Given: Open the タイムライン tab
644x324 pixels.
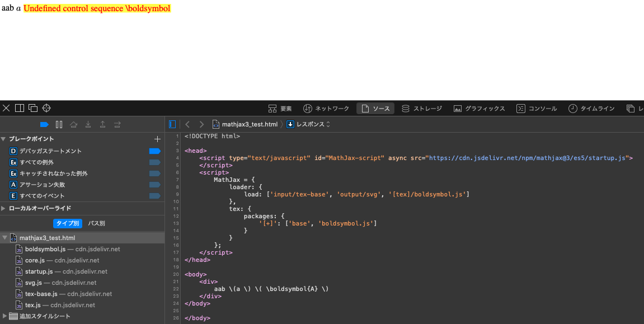Looking at the screenshot, I should pos(591,109).
